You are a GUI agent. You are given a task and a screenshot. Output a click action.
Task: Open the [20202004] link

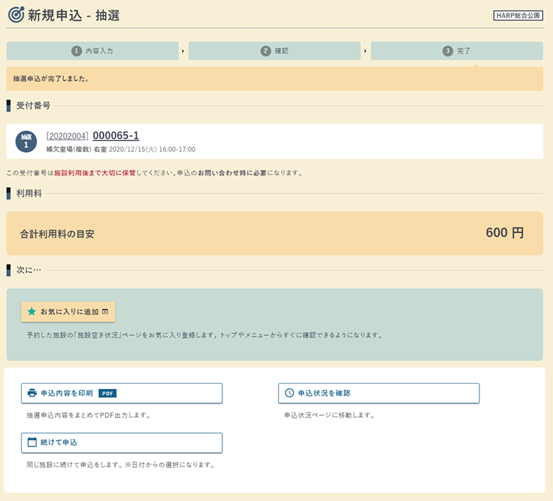click(67, 136)
